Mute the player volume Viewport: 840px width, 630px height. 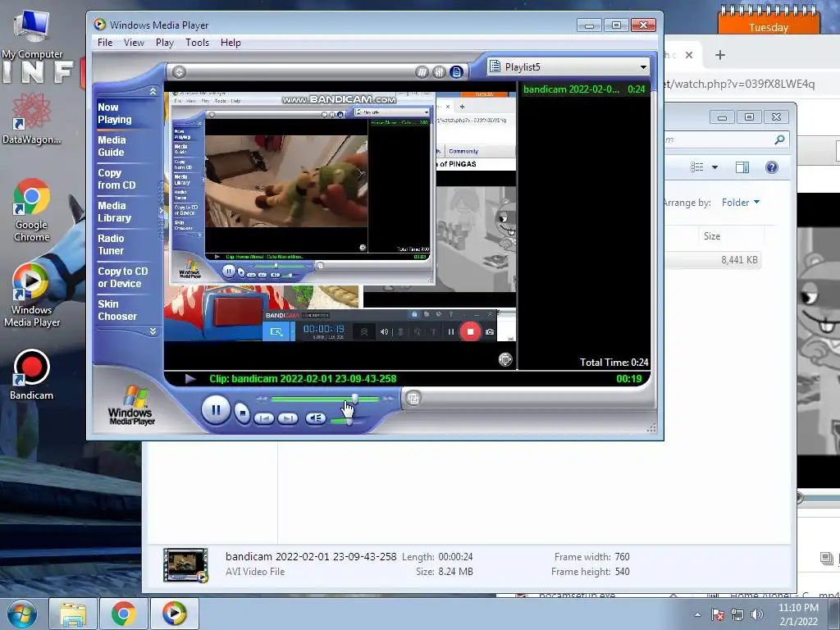316,418
